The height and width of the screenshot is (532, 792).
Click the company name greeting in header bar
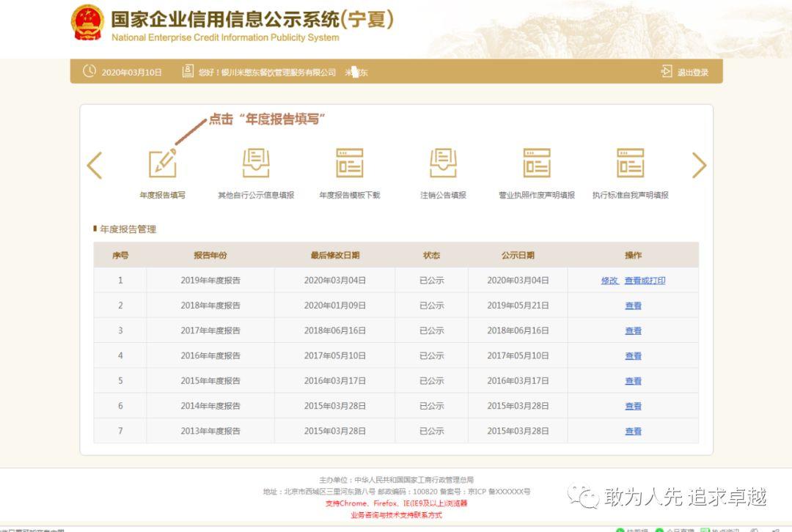click(x=267, y=73)
